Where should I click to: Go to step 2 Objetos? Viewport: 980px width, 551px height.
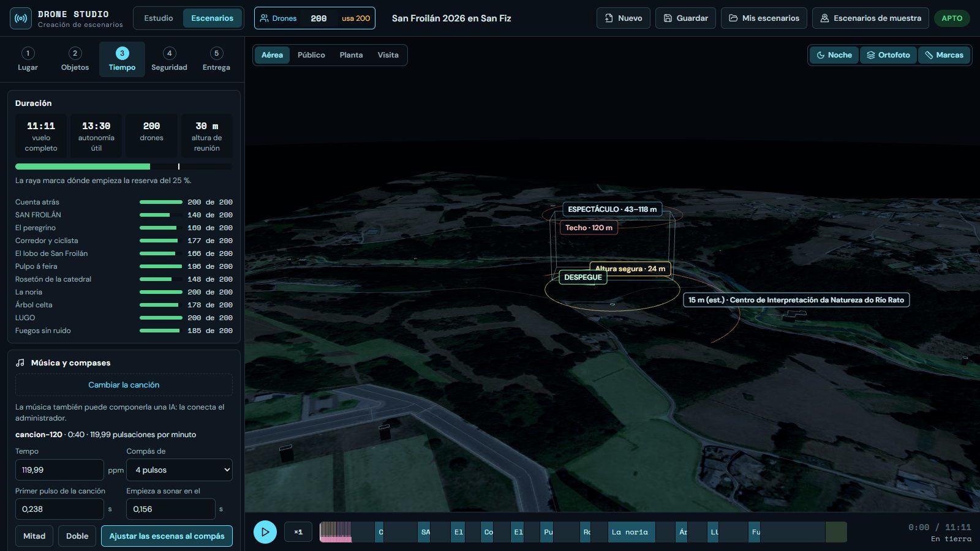(75, 59)
